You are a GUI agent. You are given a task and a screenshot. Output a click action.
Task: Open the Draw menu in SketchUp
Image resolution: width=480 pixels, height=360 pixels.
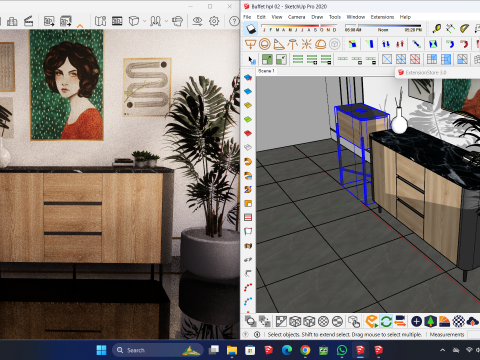[x=317, y=17]
